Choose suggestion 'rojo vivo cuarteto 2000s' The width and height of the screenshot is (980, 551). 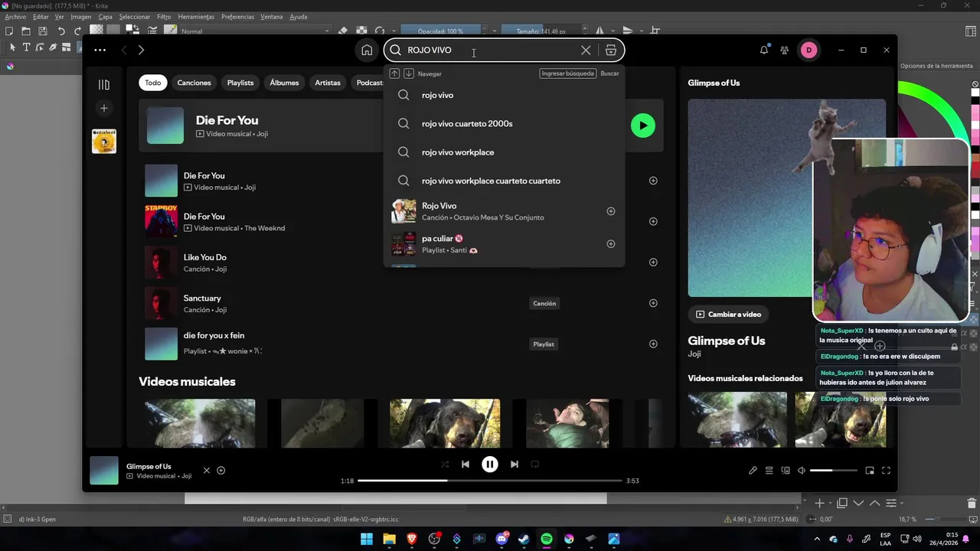pos(504,124)
